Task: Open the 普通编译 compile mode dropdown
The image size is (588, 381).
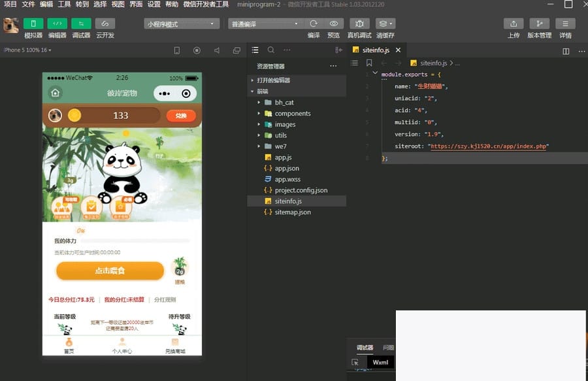Action: point(263,24)
